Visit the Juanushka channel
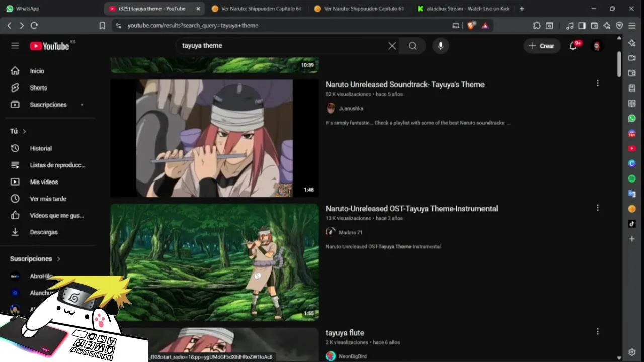Image resolution: width=644 pixels, height=362 pixels. pyautogui.click(x=351, y=108)
